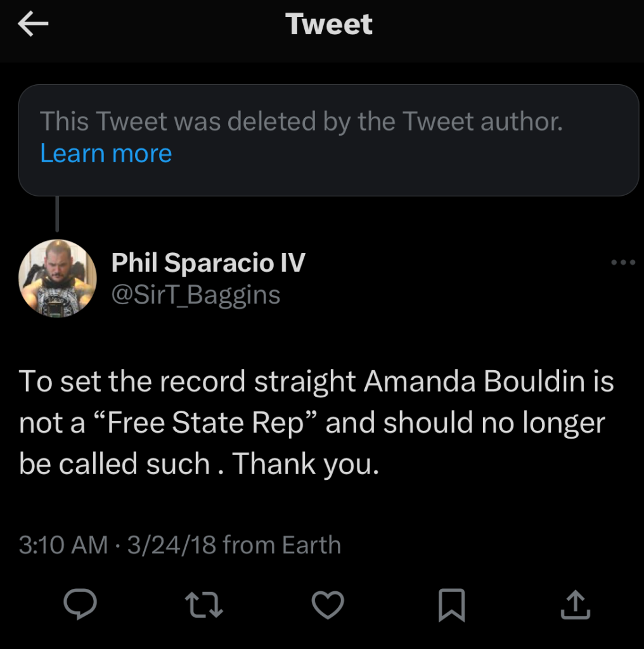The image size is (644, 649).
Task: Click the Tweet header title
Action: click(x=329, y=25)
